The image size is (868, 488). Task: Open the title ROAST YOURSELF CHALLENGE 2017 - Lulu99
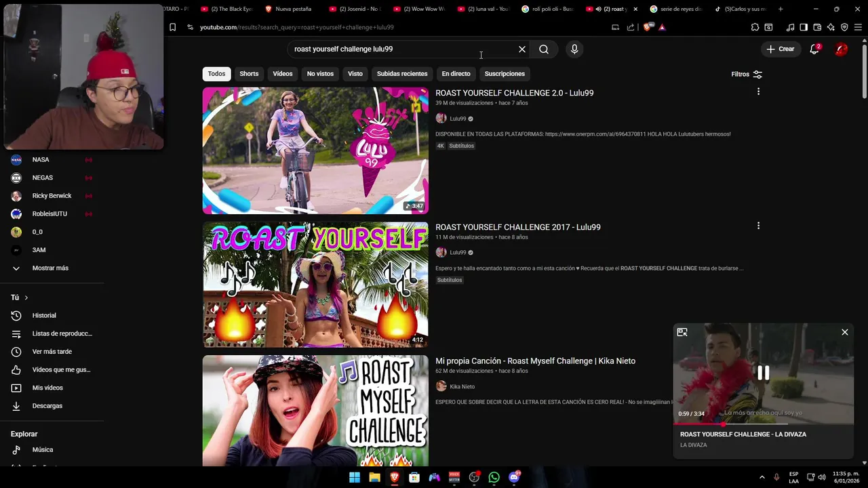tap(518, 227)
